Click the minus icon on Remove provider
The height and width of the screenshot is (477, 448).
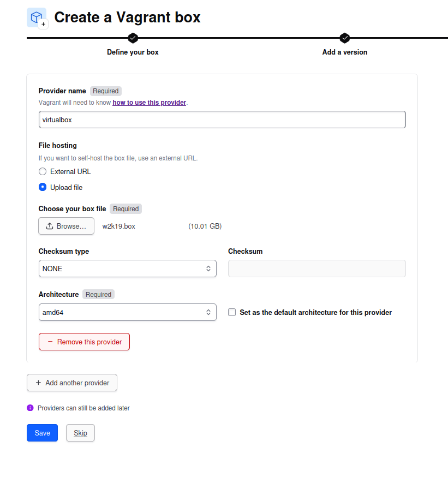coord(50,342)
